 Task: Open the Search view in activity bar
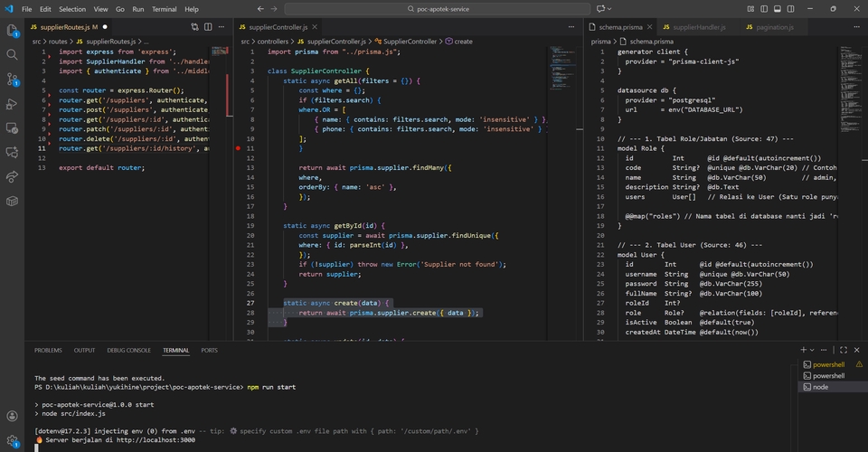[12, 54]
